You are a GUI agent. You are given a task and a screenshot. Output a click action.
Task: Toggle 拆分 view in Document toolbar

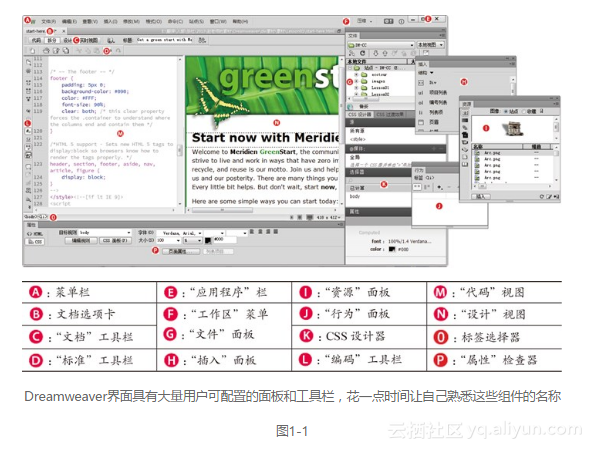click(52, 40)
